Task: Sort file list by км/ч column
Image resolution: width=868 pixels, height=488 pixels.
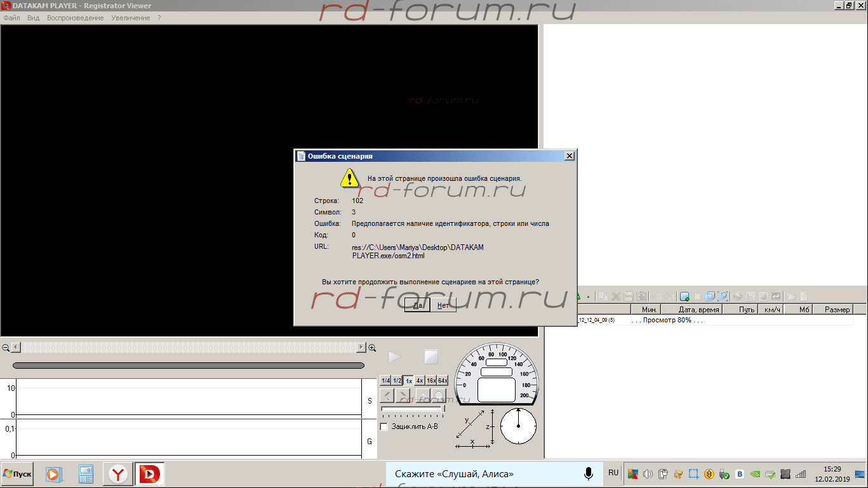Action: click(x=771, y=310)
